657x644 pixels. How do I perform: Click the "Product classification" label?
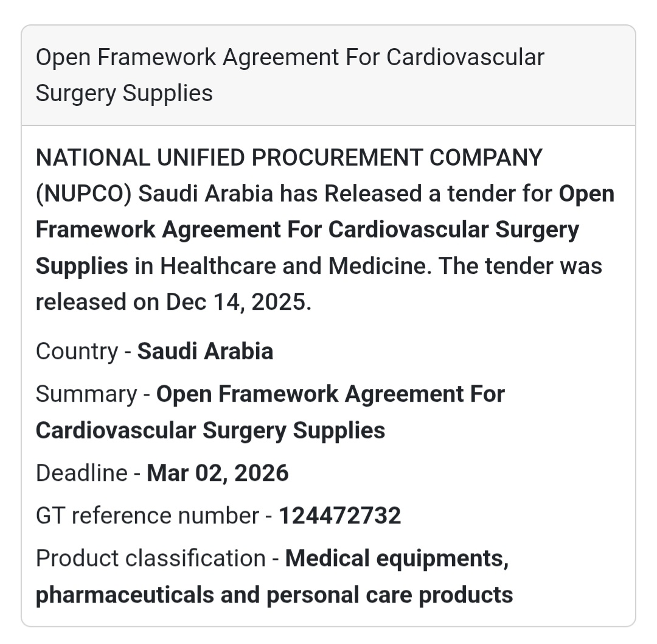(x=150, y=558)
